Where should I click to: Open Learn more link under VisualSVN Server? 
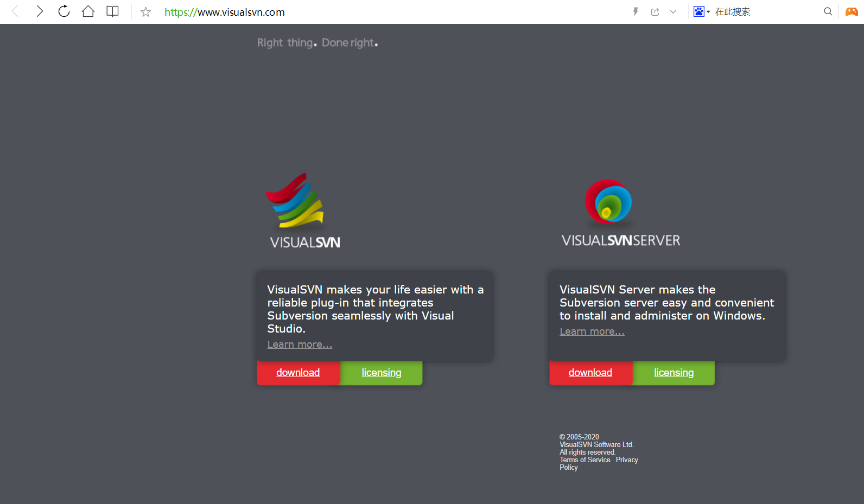coord(592,331)
